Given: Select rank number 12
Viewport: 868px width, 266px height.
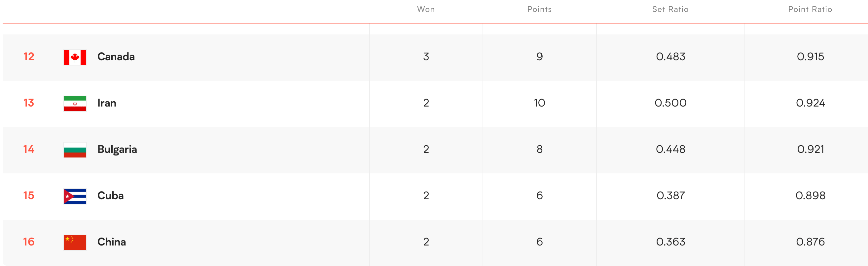Looking at the screenshot, I should pyautogui.click(x=29, y=57).
